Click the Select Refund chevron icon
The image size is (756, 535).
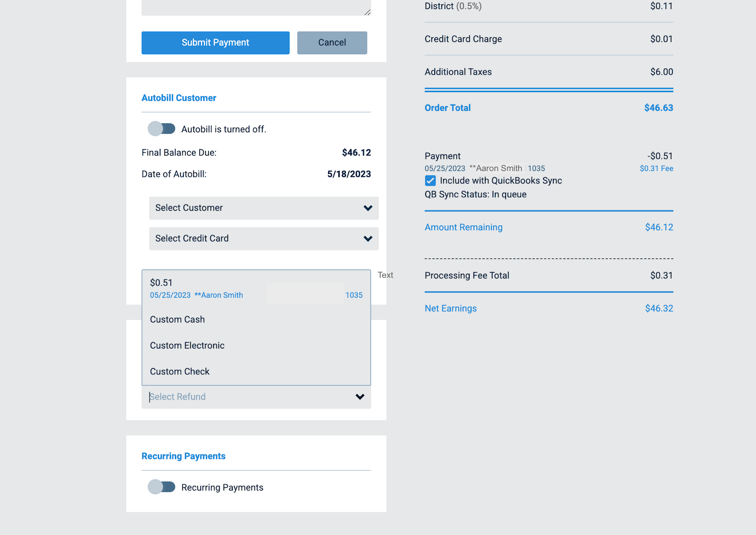pos(359,397)
